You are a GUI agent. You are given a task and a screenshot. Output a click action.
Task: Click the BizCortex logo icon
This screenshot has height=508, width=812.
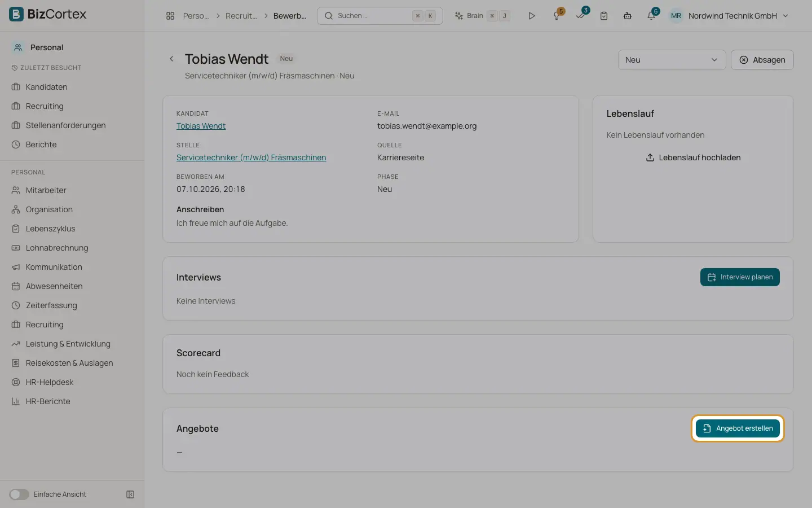pos(16,14)
